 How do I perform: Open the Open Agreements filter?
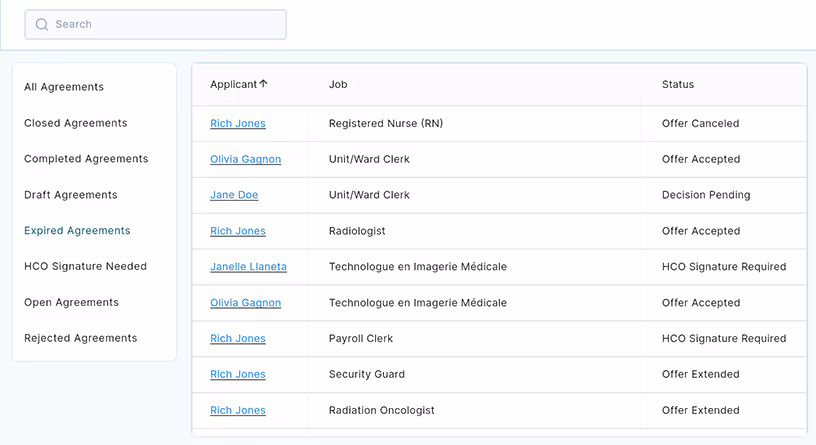coord(71,302)
